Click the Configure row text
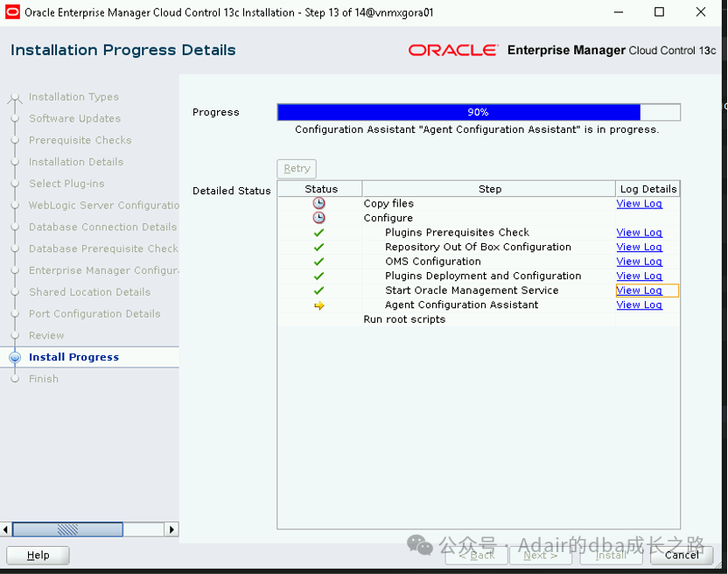 tap(388, 218)
